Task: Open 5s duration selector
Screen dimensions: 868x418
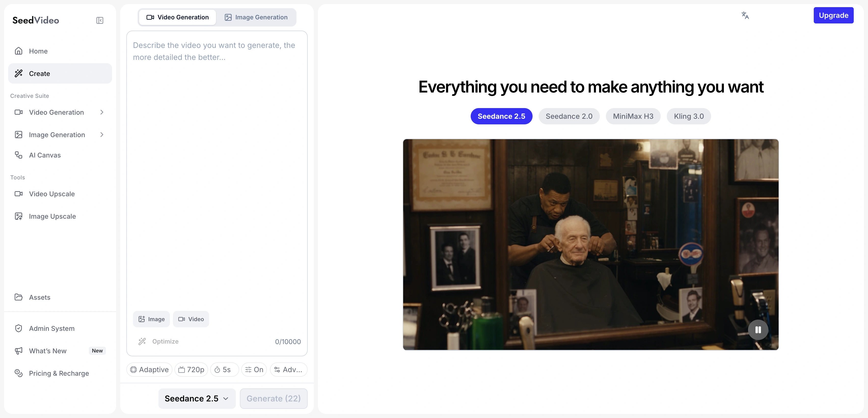Action: [224, 370]
